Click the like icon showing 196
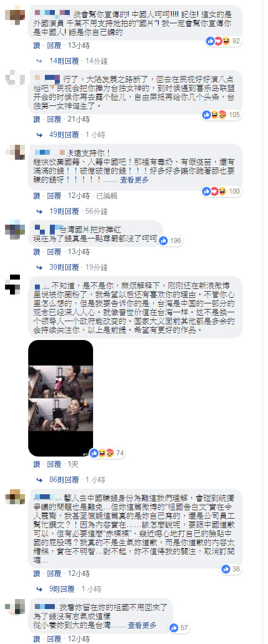268x644 pixels. 171,241
